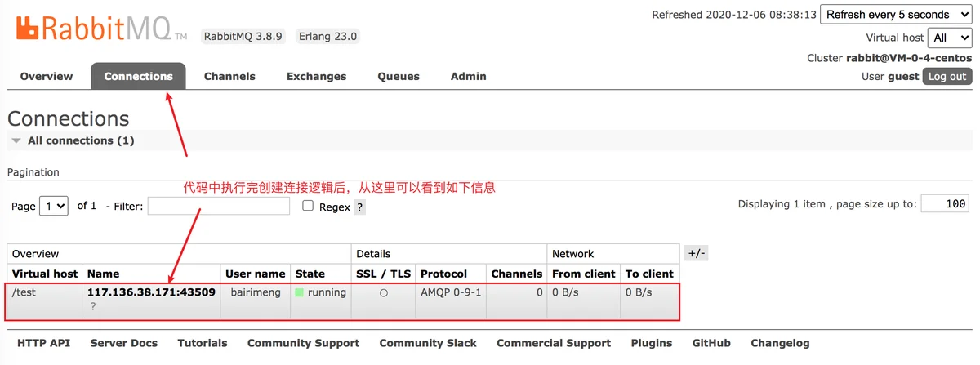Open the Community Slack link
Image resolution: width=980 pixels, height=365 pixels.
[x=428, y=343]
